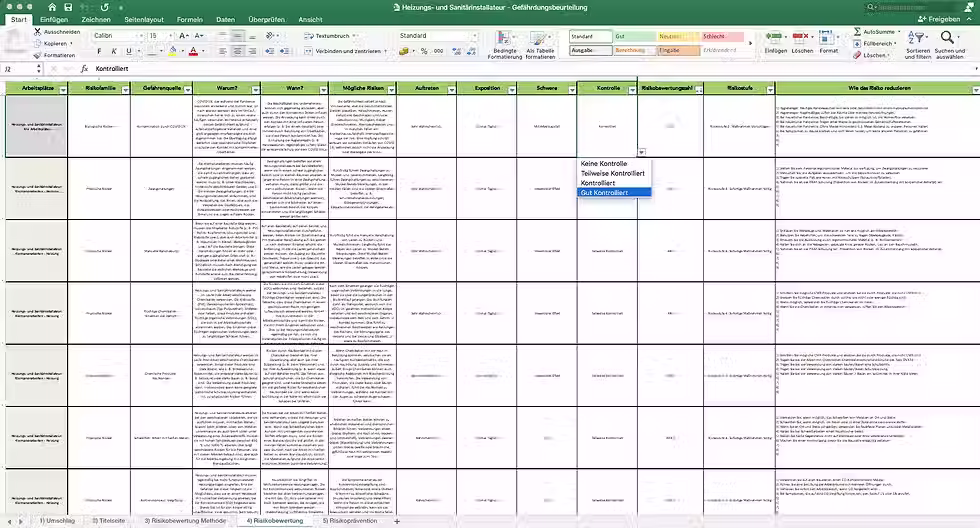Image resolution: width=980 pixels, height=528 pixels.
Task: Apply the Schlecht cell style
Action: point(722,36)
